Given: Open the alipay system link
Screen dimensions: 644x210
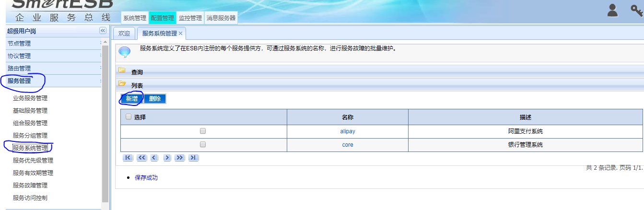Looking at the screenshot, I should tap(347, 131).
